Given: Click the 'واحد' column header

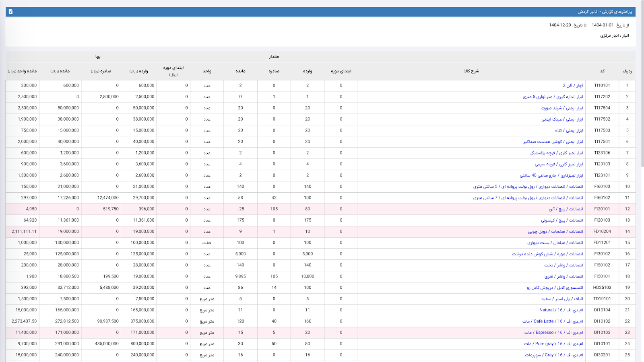Looking at the screenshot, I should click(207, 71).
